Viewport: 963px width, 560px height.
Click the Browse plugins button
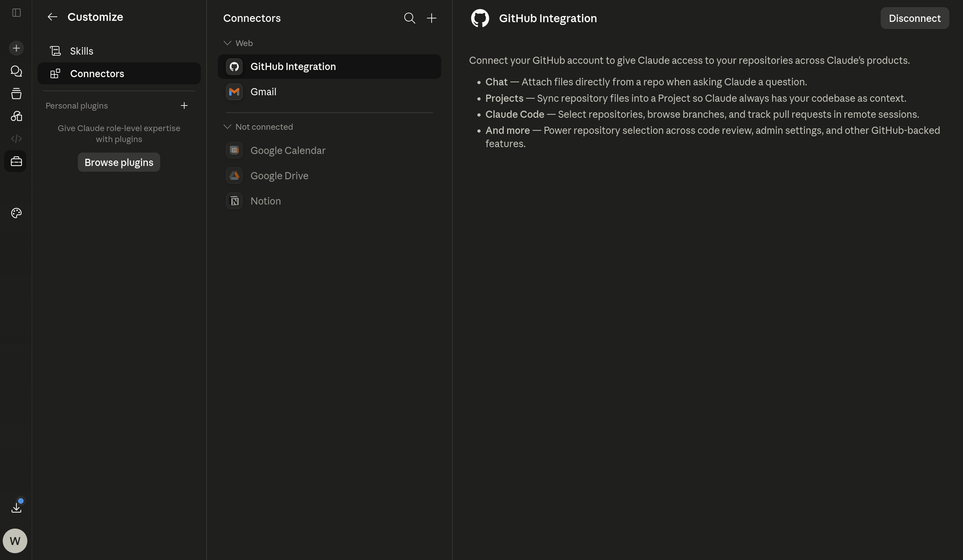coord(119,162)
